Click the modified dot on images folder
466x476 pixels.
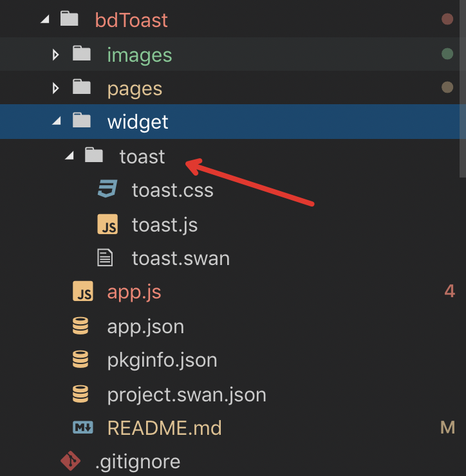coord(447,54)
